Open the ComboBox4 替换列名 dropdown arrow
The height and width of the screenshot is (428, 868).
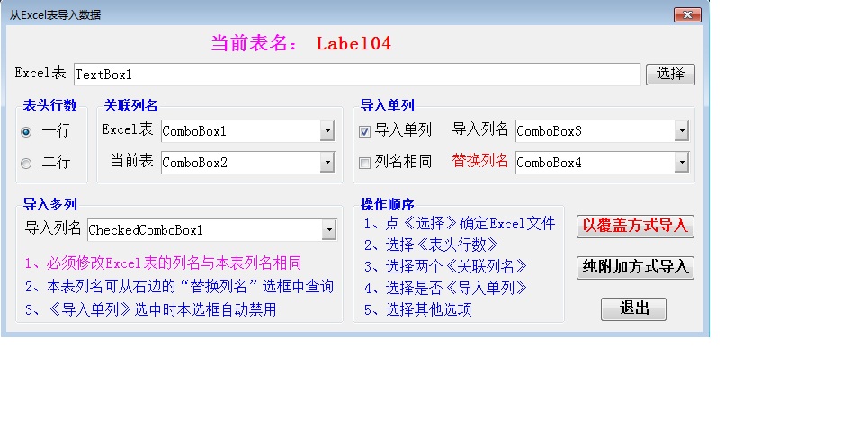coord(682,163)
